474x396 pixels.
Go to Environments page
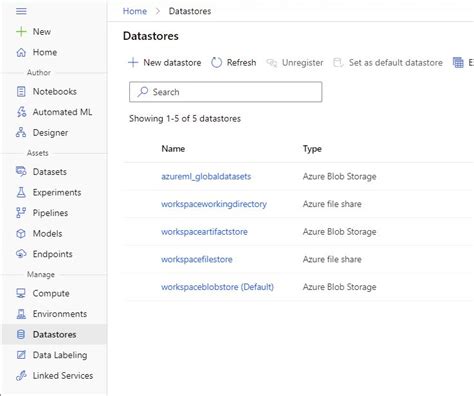pos(60,314)
